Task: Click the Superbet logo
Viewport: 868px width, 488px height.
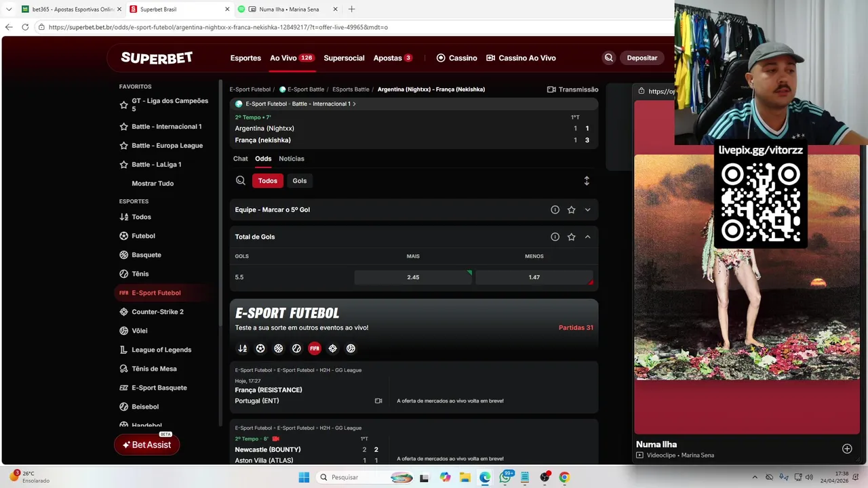Action: (x=157, y=58)
